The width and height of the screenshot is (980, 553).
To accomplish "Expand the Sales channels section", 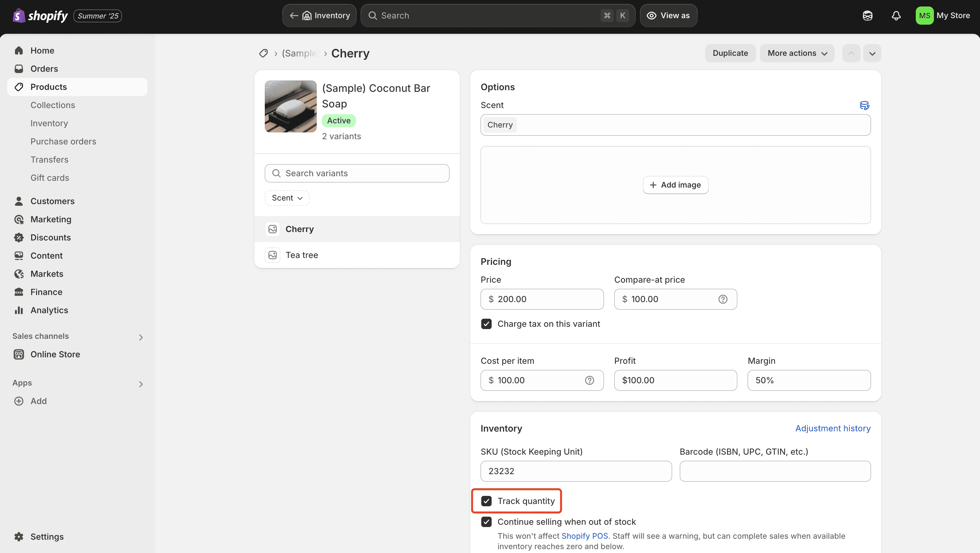I will click(141, 337).
